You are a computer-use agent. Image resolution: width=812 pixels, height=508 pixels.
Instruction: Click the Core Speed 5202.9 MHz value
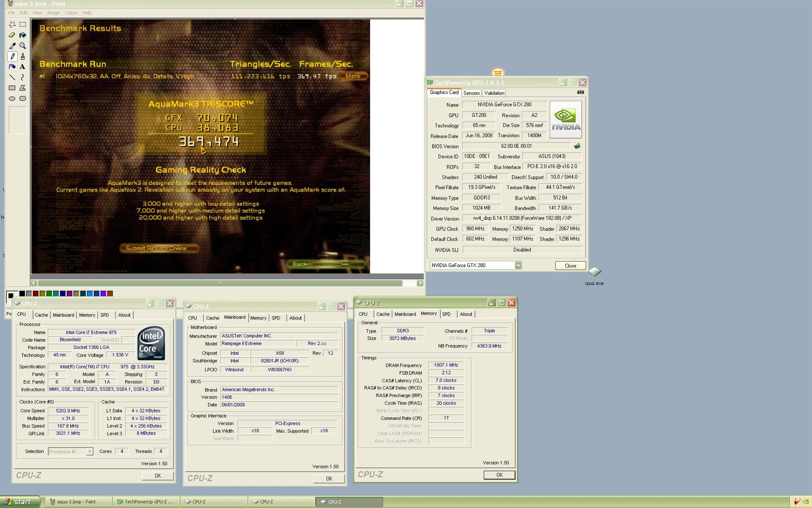(68, 411)
